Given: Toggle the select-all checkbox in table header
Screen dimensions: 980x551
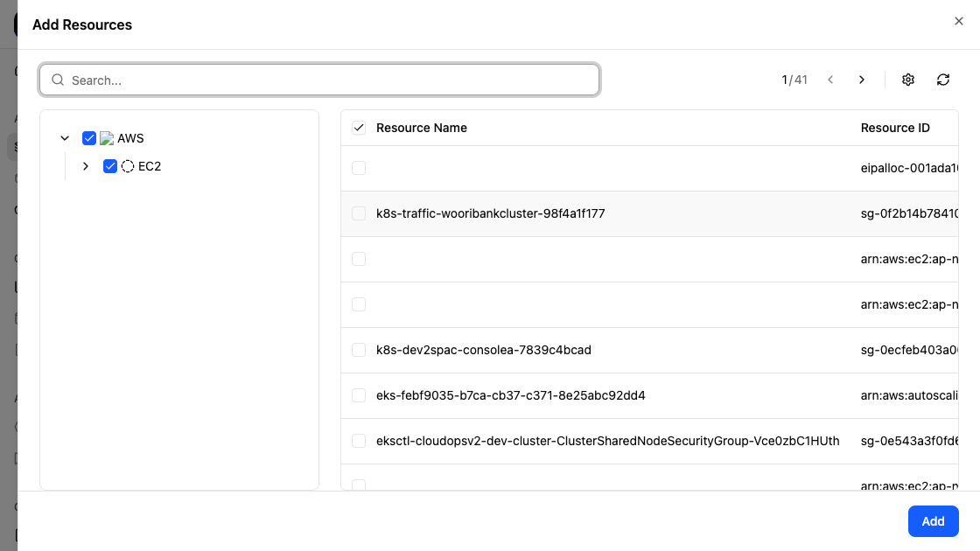Looking at the screenshot, I should coord(359,128).
